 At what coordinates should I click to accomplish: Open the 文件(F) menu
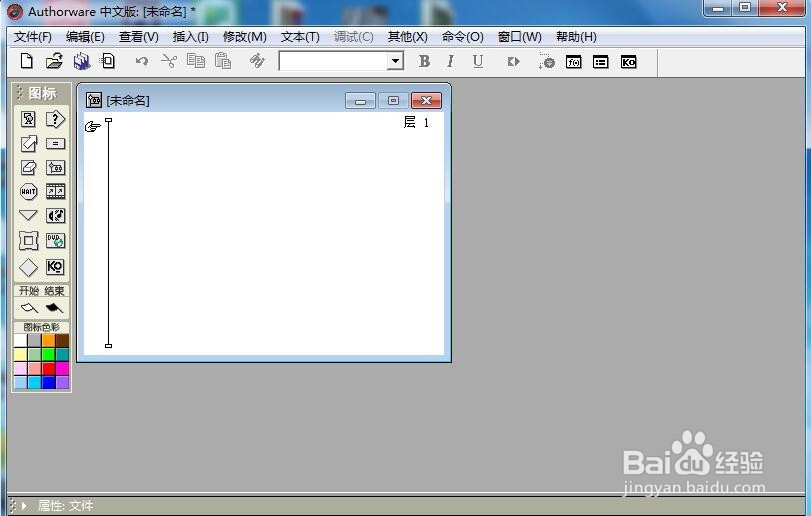(33, 37)
